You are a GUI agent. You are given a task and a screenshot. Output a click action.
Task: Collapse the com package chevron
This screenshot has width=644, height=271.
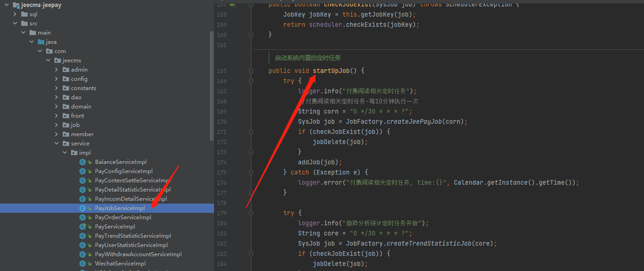click(40, 51)
